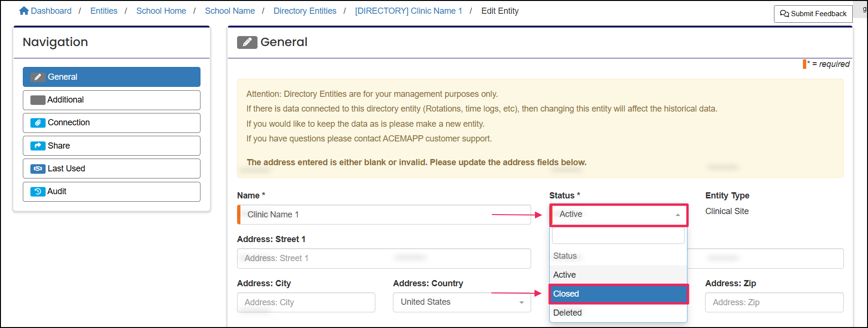
Task: Click the share arrow icon beside Share
Action: point(38,146)
